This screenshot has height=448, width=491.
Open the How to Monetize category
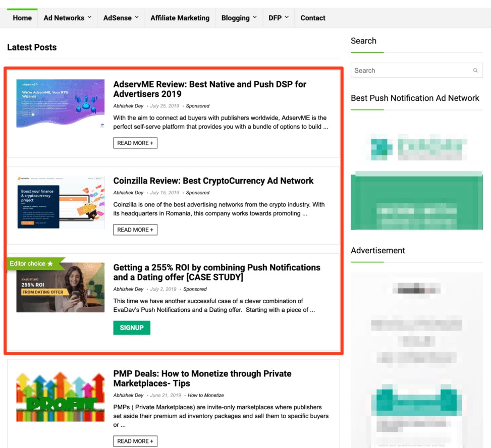click(206, 395)
